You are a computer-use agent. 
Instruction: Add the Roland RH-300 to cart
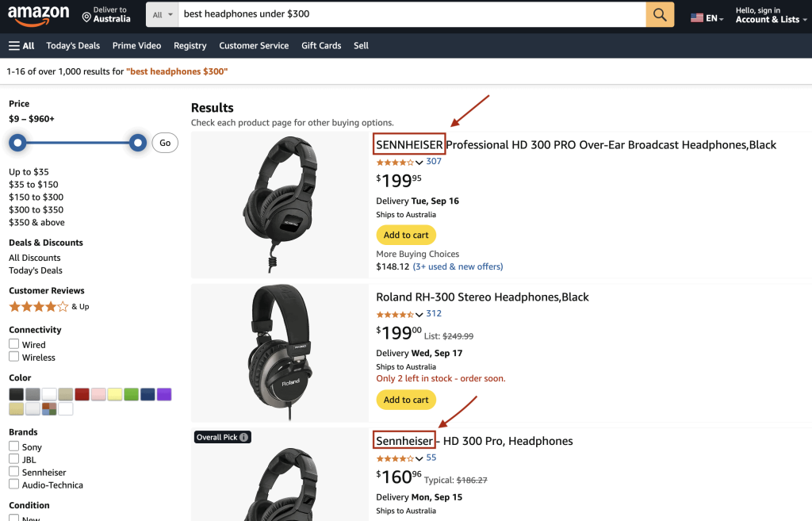point(406,400)
